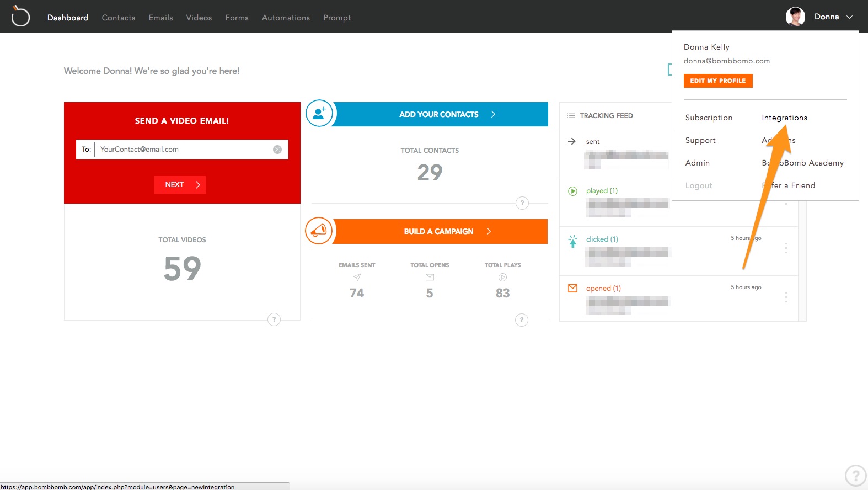Click the To email address field
Screen dimensions: 868x490
click(x=182, y=150)
